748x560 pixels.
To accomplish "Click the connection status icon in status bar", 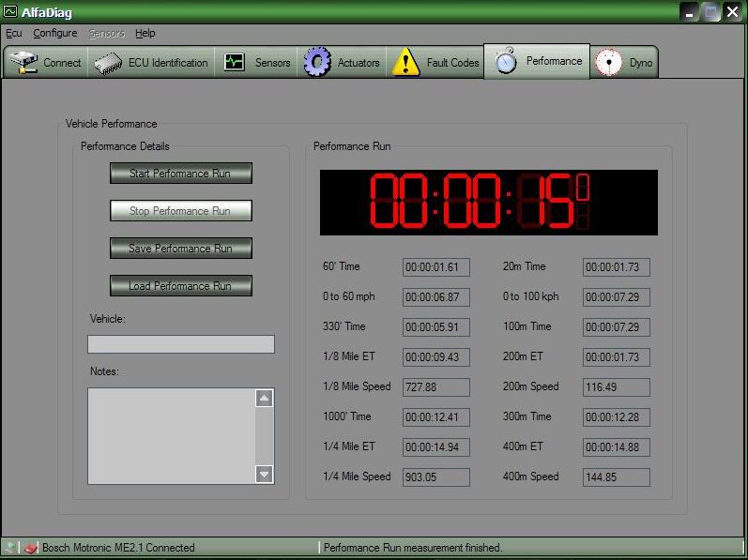I will (30, 548).
